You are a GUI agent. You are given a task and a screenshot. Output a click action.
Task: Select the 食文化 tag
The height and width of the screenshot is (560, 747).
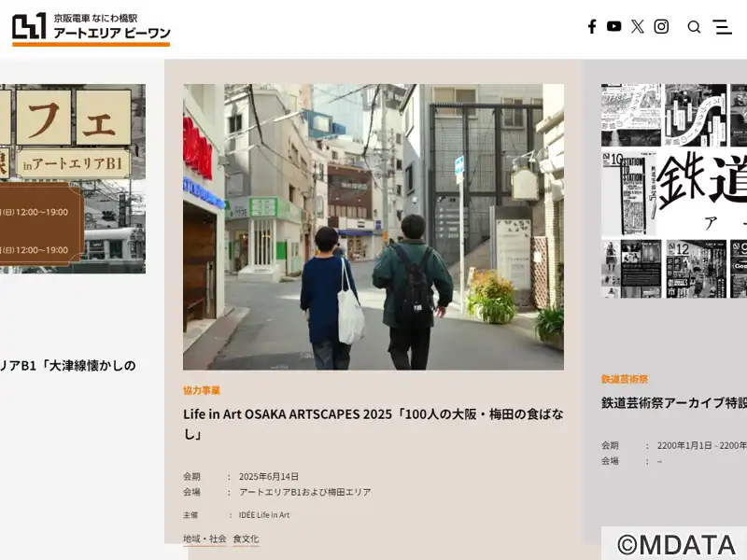pos(246,539)
